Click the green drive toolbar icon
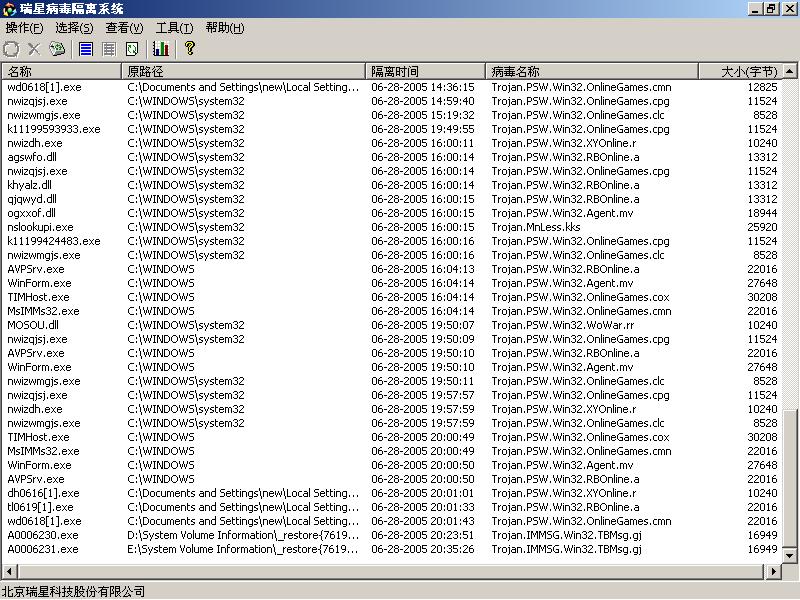Image resolution: width=800 pixels, height=600 pixels. coord(57,49)
